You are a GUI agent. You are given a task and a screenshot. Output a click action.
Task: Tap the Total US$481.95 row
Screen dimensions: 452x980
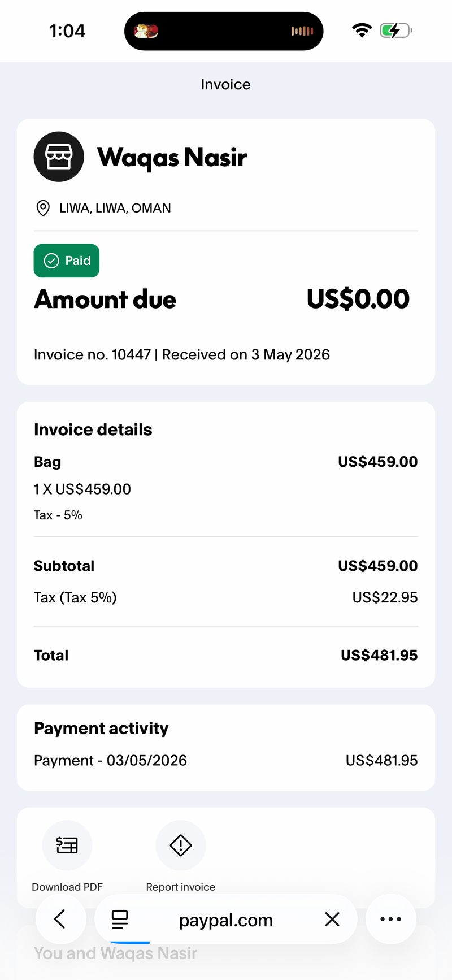coord(226,655)
